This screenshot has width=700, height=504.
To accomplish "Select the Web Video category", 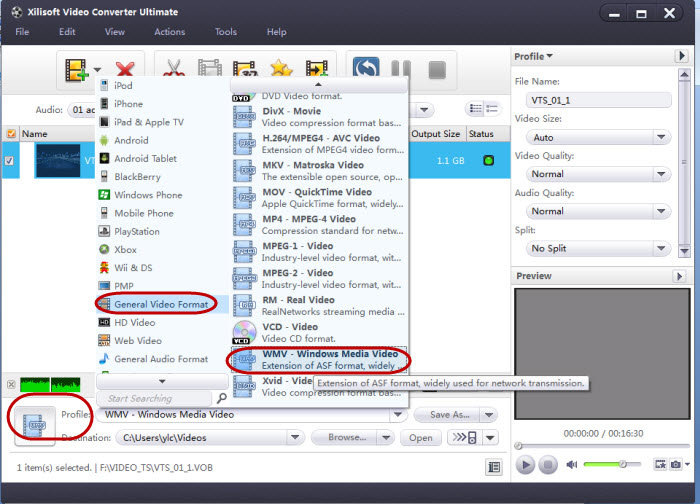I will click(162, 341).
